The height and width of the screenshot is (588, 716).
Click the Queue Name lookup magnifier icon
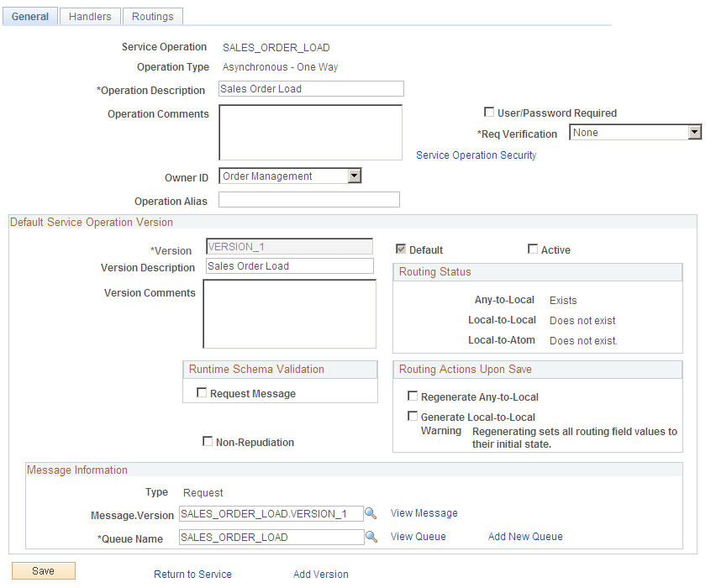[371, 537]
